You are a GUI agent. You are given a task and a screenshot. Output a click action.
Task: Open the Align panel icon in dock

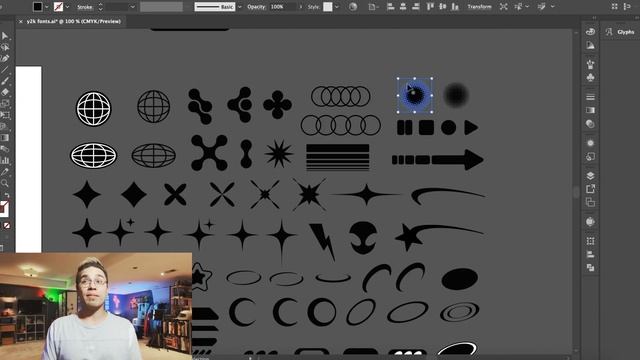click(590, 255)
